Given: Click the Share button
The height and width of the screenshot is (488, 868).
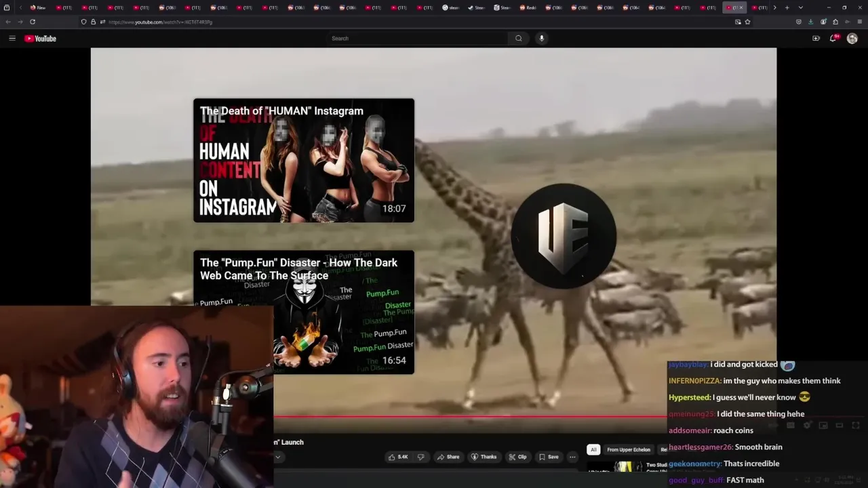Looking at the screenshot, I should (448, 457).
